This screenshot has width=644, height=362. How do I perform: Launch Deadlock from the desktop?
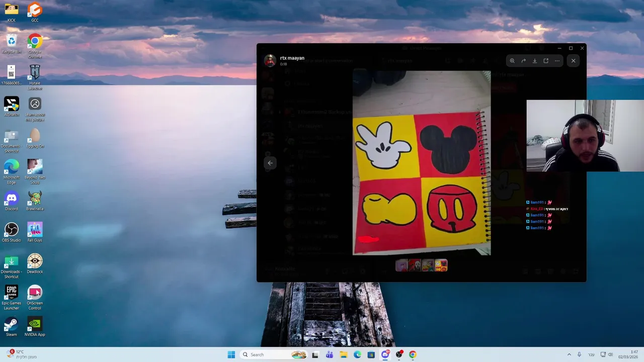click(x=35, y=263)
